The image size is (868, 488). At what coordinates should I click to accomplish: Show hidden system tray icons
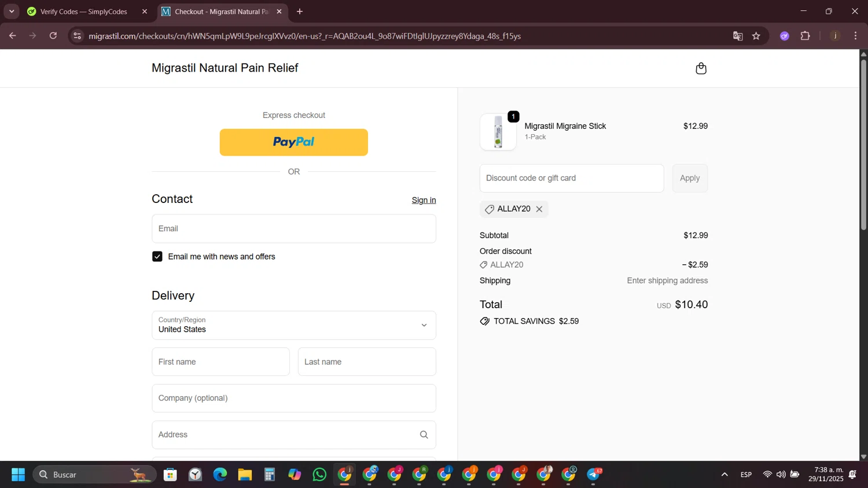point(724,475)
